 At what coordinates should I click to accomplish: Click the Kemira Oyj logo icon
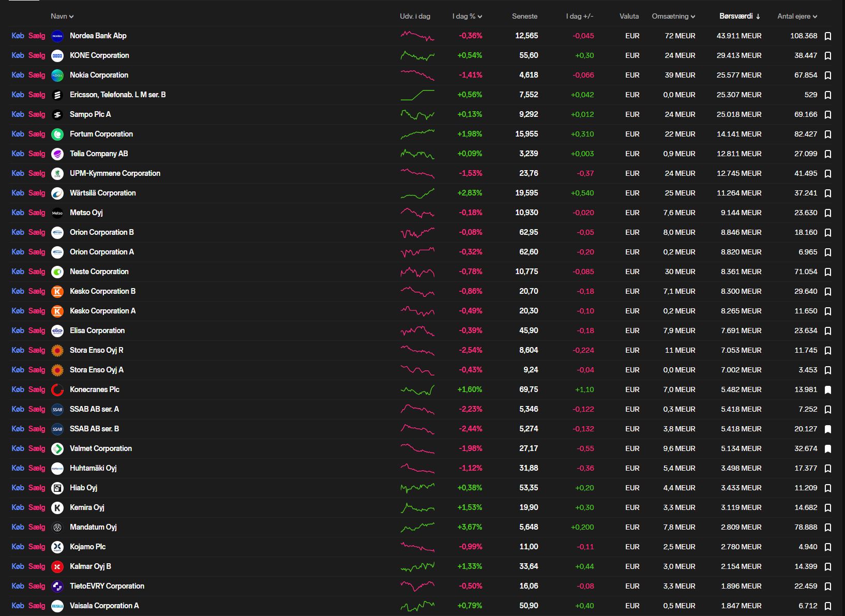tap(57, 508)
